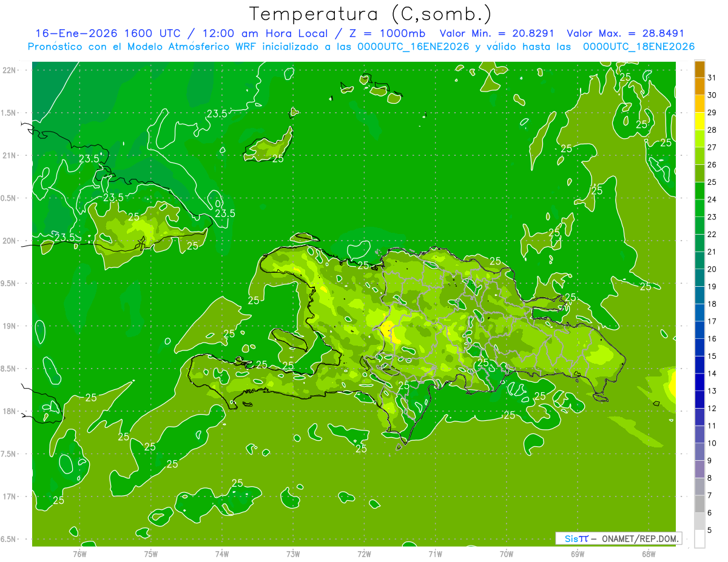Screen dimensions: 728x562
Task: Click the color bar label 12
Action: pyautogui.click(x=712, y=409)
